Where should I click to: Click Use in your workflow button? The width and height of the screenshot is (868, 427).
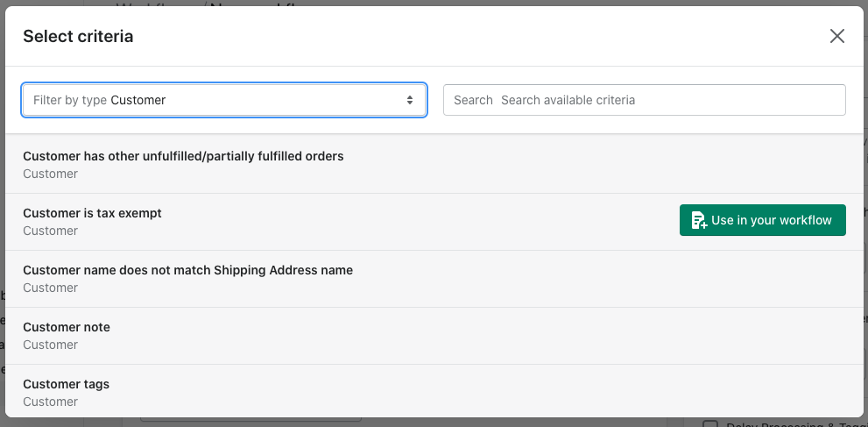(x=762, y=220)
